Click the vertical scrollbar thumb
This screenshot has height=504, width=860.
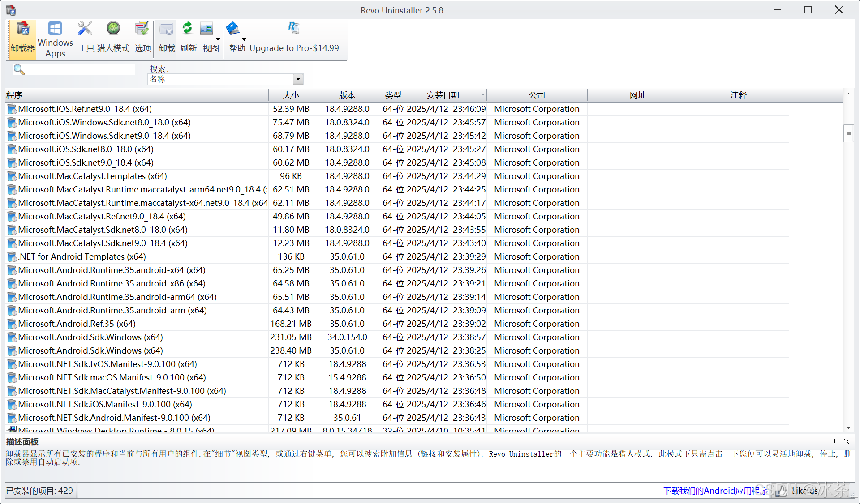click(x=848, y=133)
